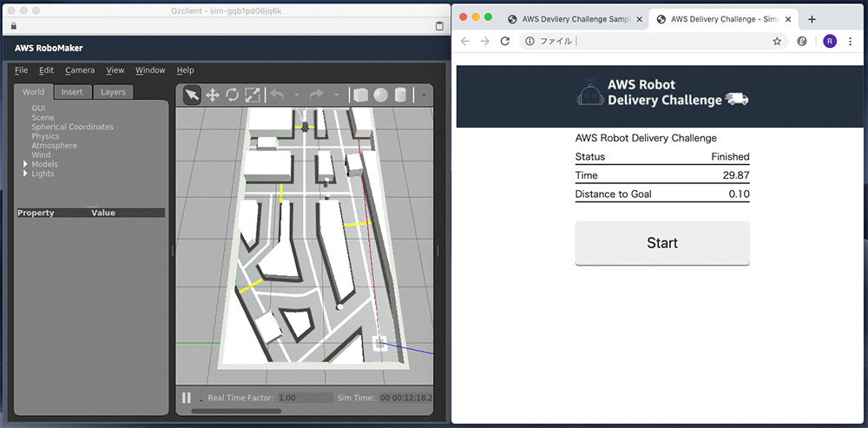Click the redo arrow in Gazebo toolbar
Viewport: 868px width, 428px height.
[x=316, y=95]
